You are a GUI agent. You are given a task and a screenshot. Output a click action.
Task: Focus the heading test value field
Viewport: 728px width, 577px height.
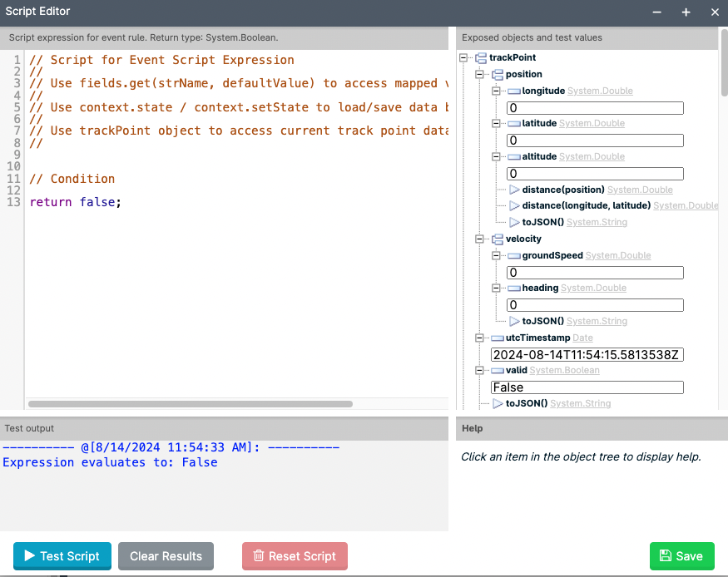[595, 305]
